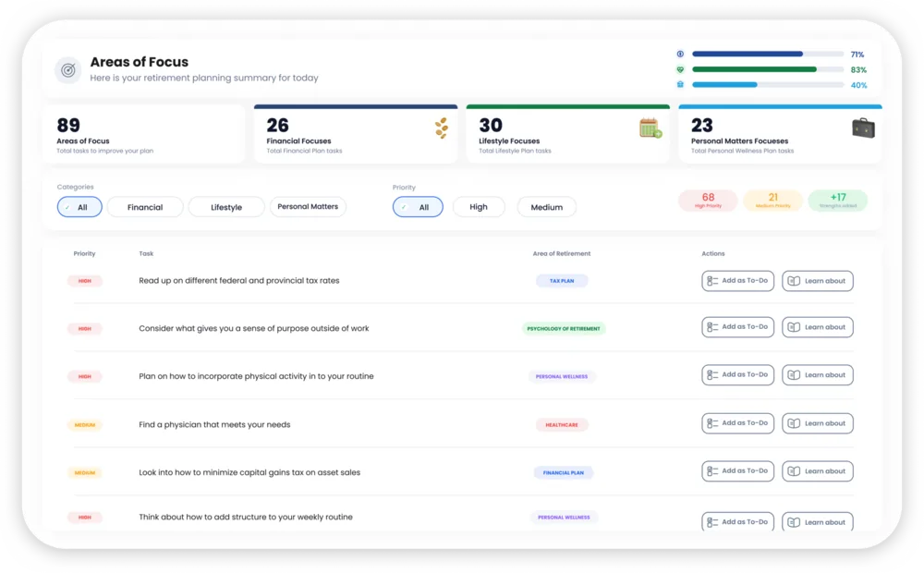Viewport: 924px width, 573px height.
Task: Click the MEDIUM tag in the capital gains row
Action: (85, 472)
